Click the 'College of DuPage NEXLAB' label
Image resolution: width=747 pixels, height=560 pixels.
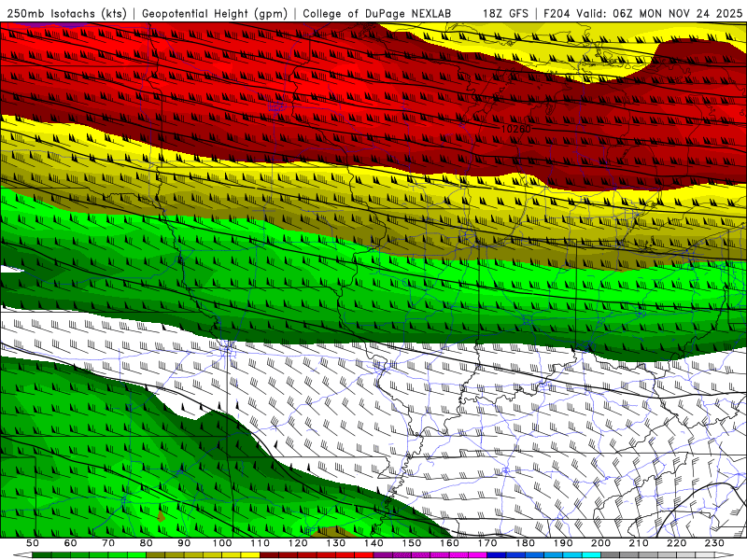[x=376, y=13]
